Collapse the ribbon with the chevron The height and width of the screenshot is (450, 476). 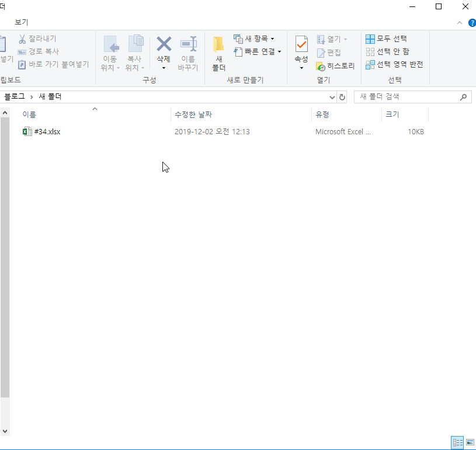(460, 23)
